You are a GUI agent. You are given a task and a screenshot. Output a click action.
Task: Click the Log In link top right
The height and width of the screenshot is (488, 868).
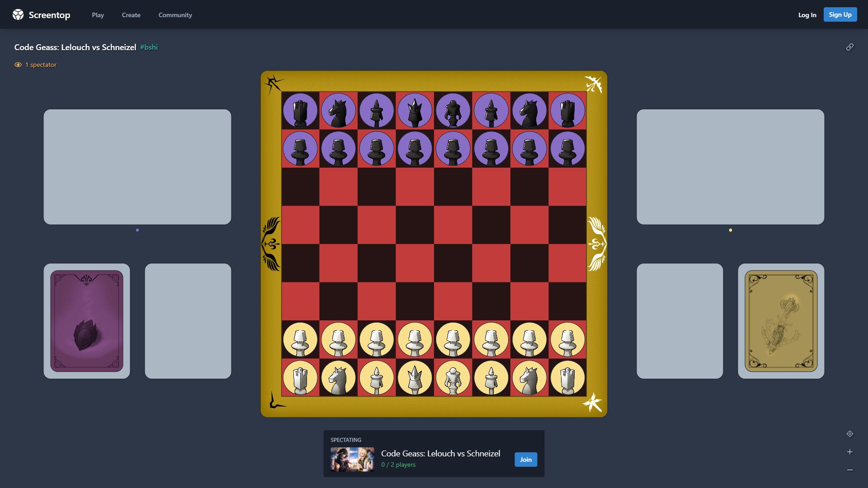807,14
